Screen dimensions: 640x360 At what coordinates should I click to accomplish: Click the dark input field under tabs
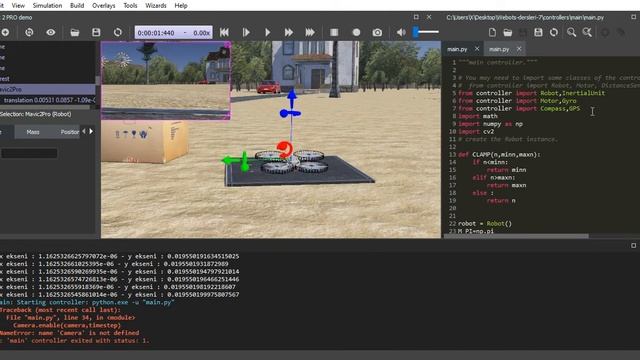[x=29, y=153]
